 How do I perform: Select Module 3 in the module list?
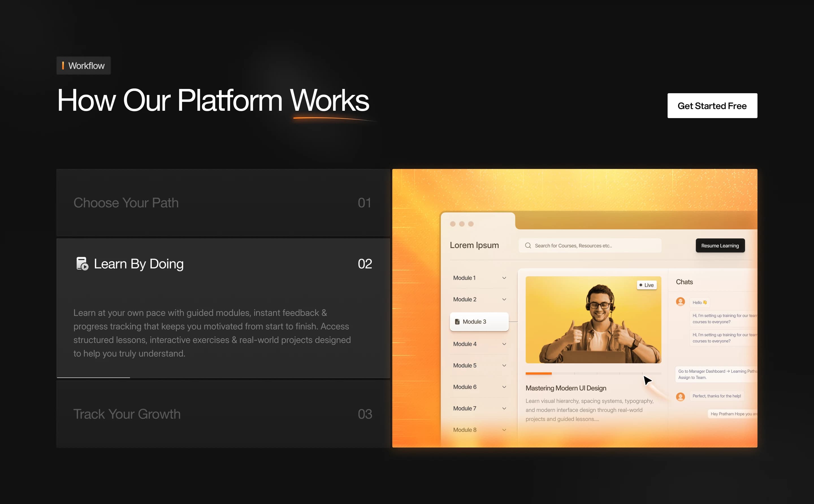tap(479, 322)
